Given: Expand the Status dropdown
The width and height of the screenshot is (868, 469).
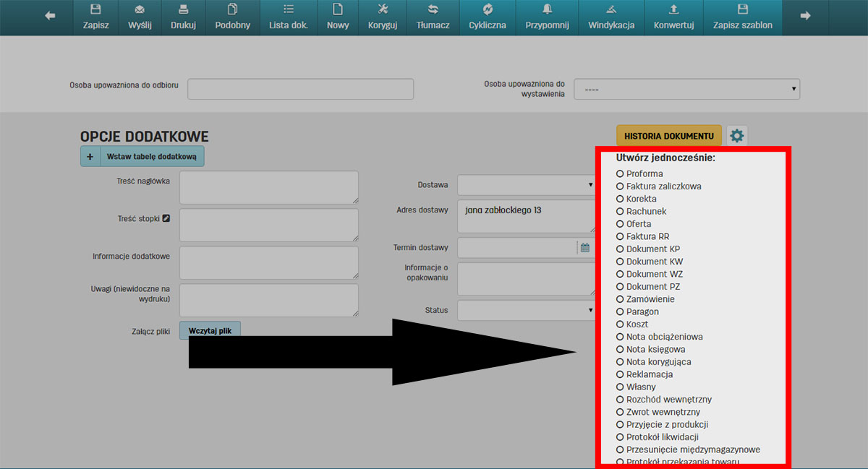Looking at the screenshot, I should [526, 311].
